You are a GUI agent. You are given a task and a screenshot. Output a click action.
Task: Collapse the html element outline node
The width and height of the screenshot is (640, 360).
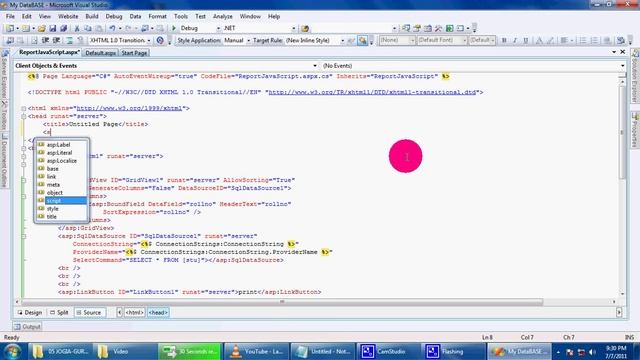coord(24,109)
